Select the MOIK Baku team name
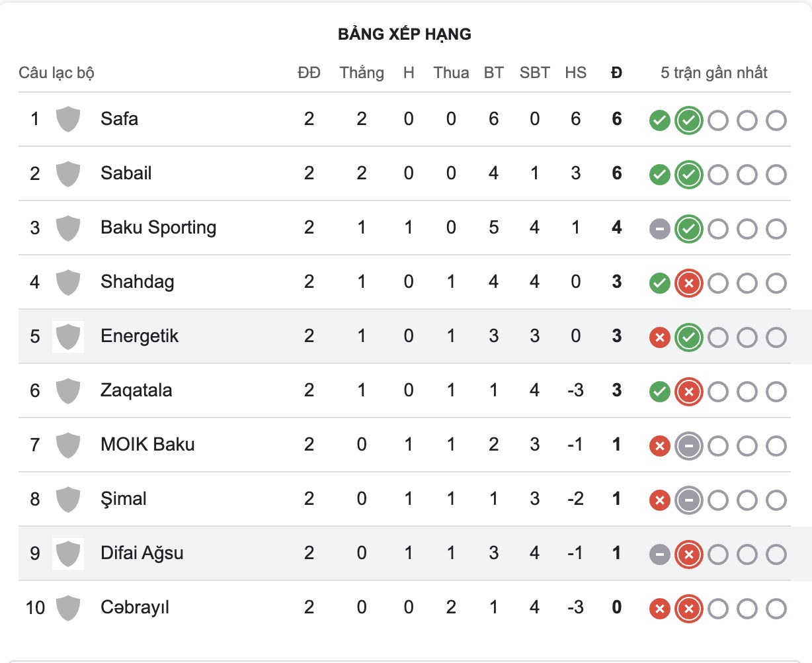812x663 pixels. coord(147,445)
